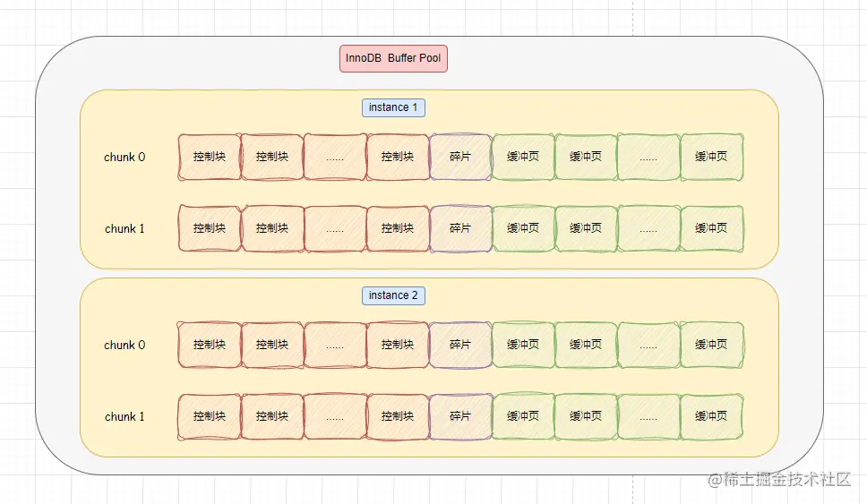Click 碎片 block in instance 2 chunk 1
Image resolution: width=867 pixels, height=504 pixels.
tap(460, 416)
